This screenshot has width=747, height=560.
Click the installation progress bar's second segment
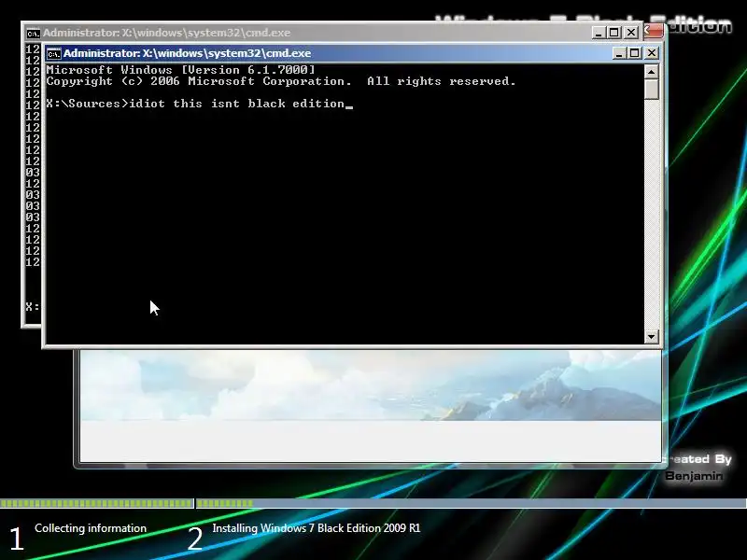[x=471, y=503]
